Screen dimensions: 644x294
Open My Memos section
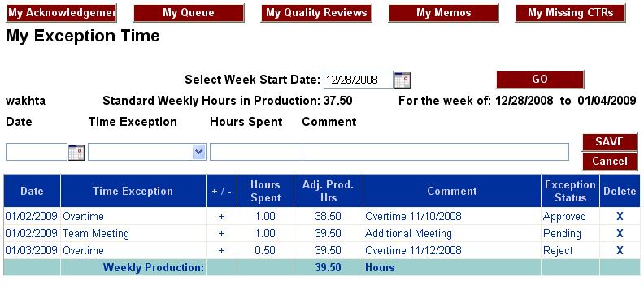click(444, 13)
